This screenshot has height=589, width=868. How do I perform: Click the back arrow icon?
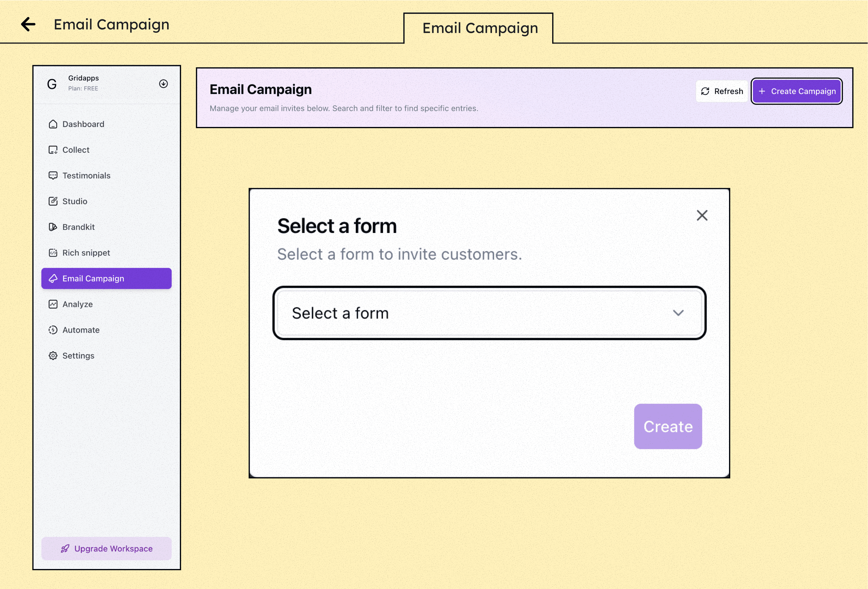(28, 25)
